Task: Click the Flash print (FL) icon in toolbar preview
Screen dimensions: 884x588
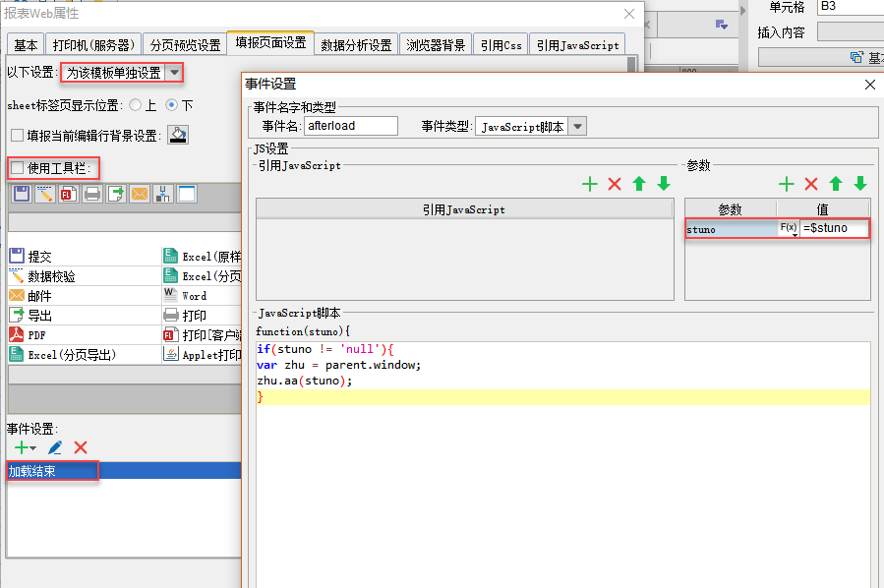Action: (69, 194)
